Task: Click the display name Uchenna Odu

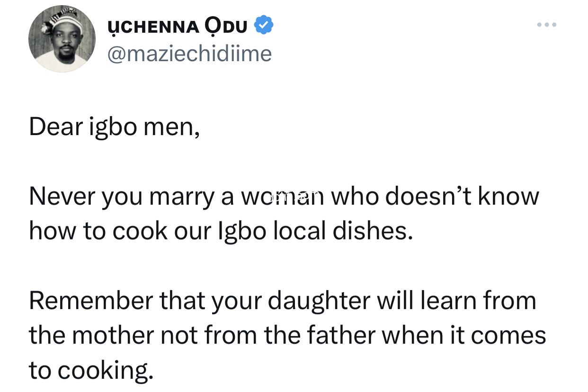Action: (178, 27)
